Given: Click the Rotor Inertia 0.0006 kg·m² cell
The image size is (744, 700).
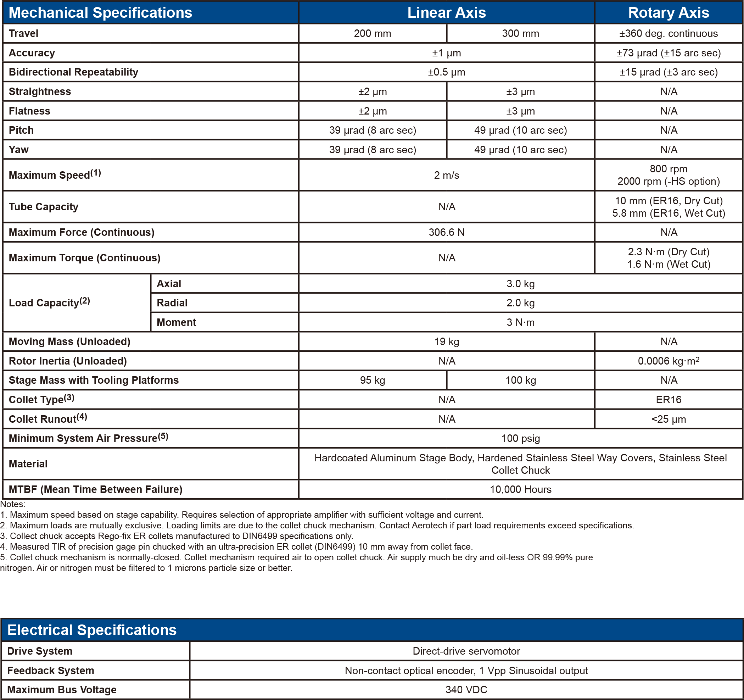Looking at the screenshot, I should click(669, 361).
